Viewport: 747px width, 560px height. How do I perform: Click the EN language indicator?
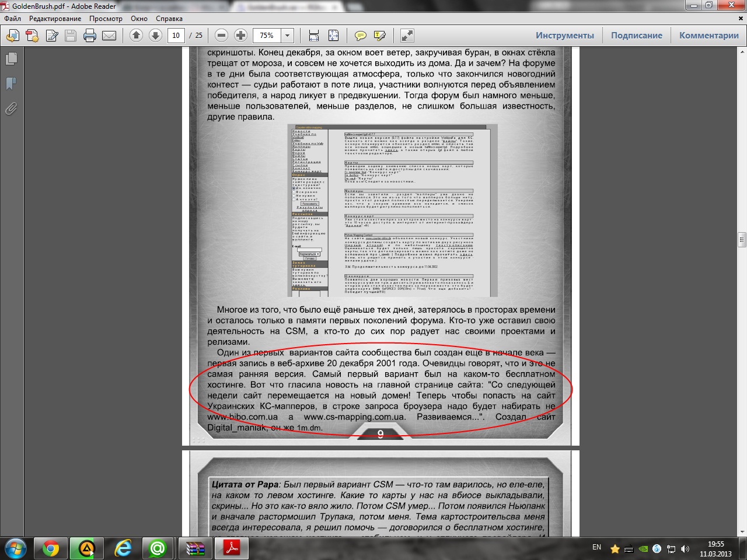(596, 547)
